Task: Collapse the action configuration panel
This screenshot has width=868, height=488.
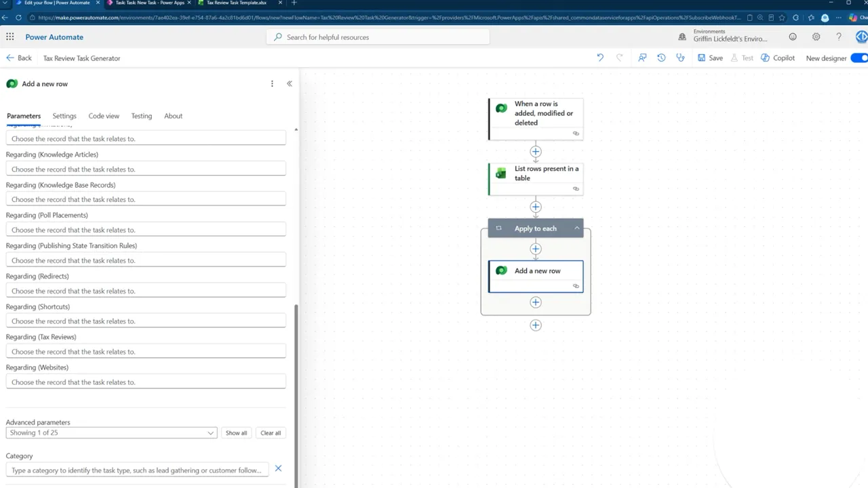Action: 290,84
